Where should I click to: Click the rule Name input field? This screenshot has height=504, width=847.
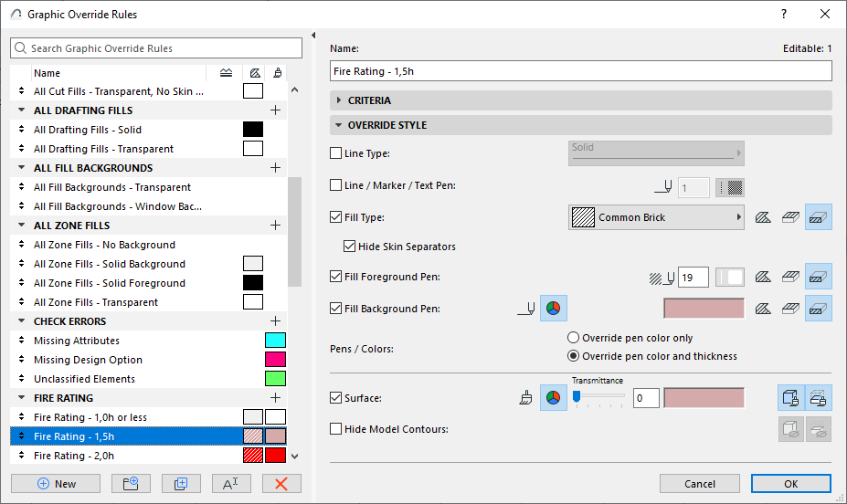tap(581, 71)
